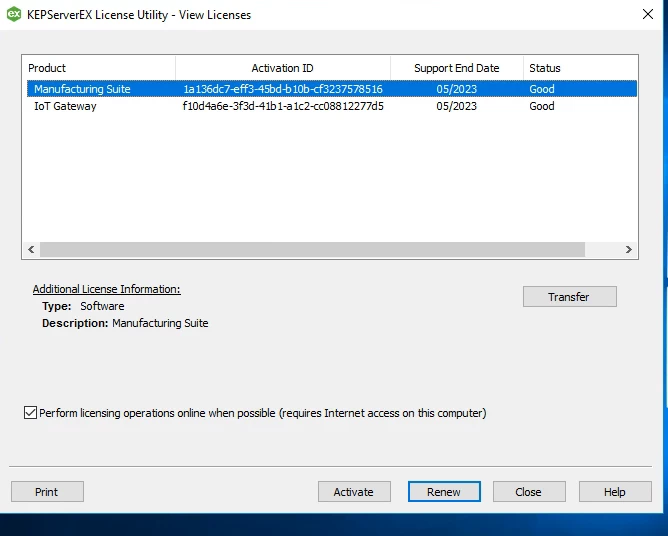This screenshot has width=668, height=536.
Task: Click Good status of Manufacturing Suite
Action: click(x=541, y=89)
